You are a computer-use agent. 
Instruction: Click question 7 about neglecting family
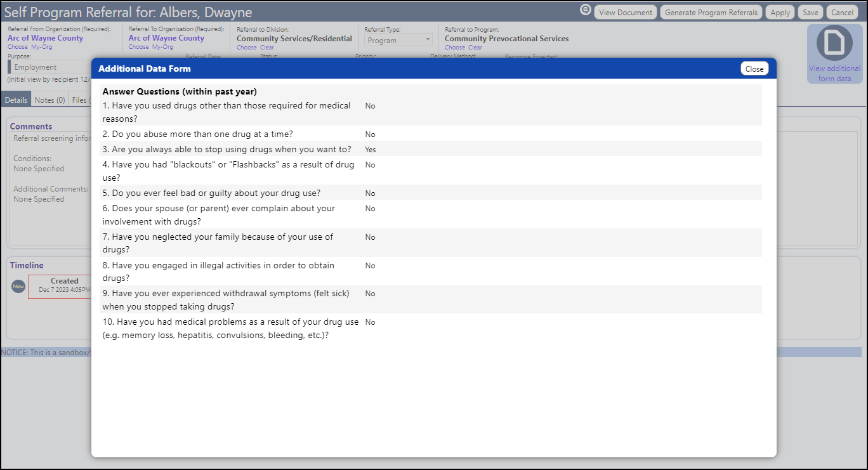[218, 244]
